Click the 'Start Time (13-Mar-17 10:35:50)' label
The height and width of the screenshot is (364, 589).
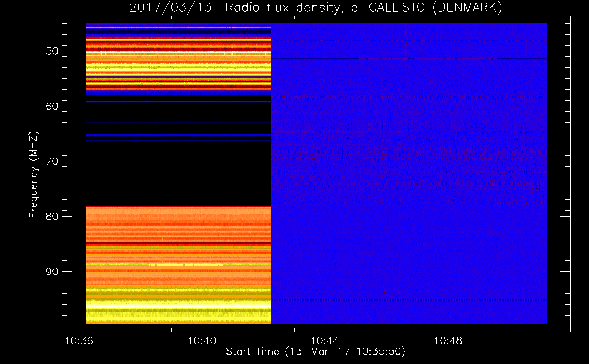316,352
